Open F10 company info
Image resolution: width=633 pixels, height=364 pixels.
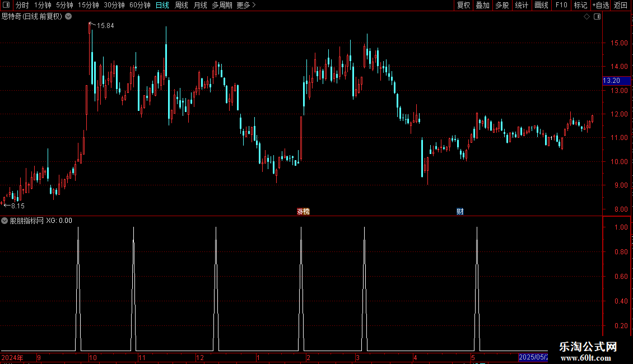pos(561,5)
